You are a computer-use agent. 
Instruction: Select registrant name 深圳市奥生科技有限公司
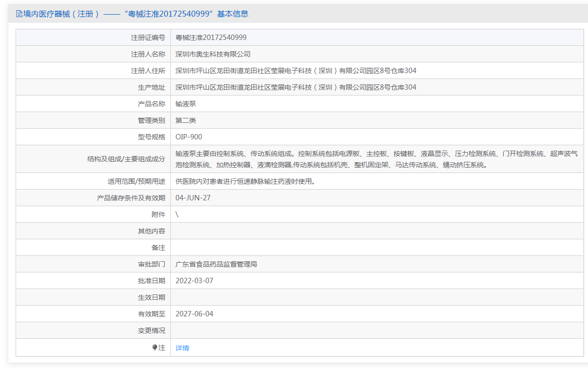point(213,54)
